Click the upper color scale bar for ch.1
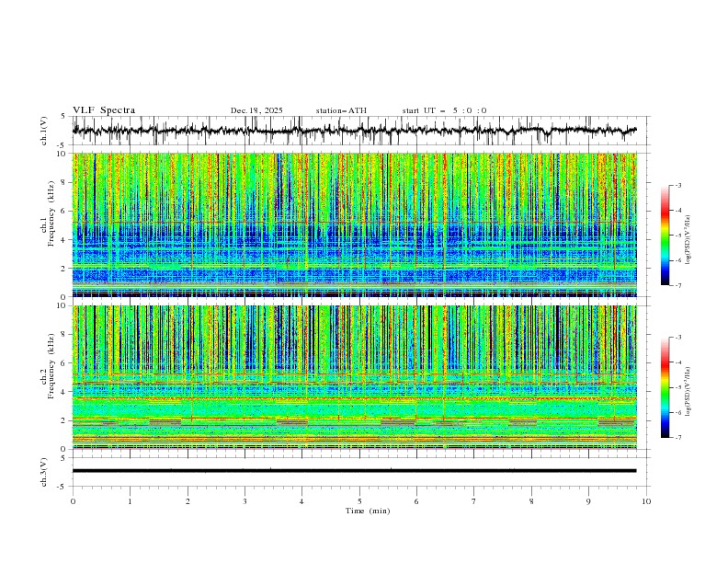728x563 pixels. tap(665, 236)
